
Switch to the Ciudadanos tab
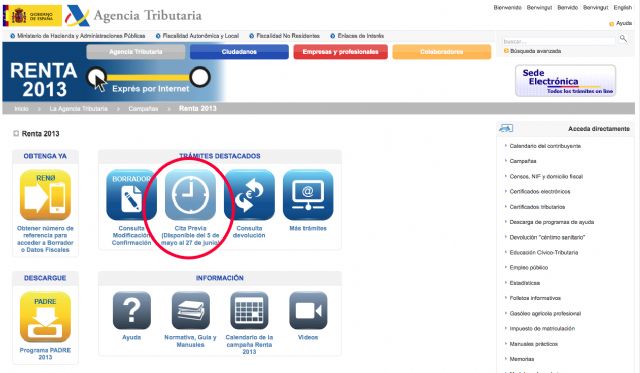[239, 52]
